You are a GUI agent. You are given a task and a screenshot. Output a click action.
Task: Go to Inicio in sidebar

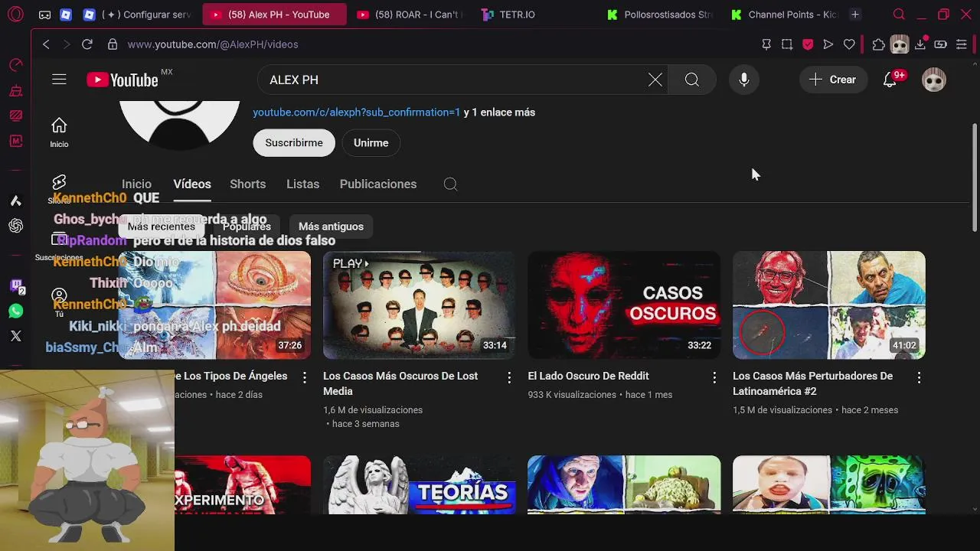coord(59,132)
